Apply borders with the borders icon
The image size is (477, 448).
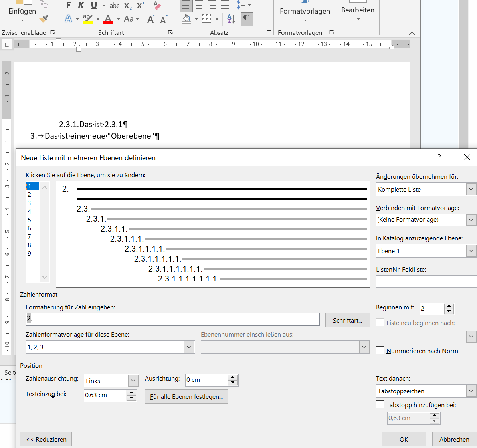[x=206, y=19]
